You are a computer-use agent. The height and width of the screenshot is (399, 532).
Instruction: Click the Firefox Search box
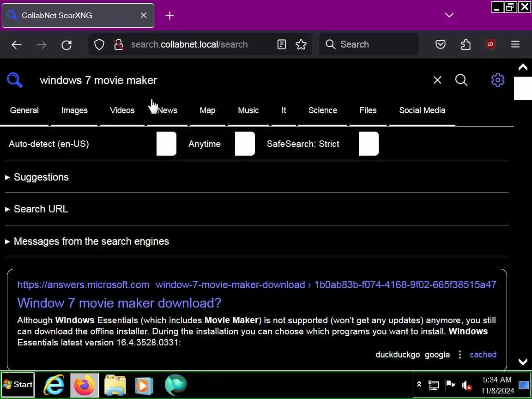(369, 44)
